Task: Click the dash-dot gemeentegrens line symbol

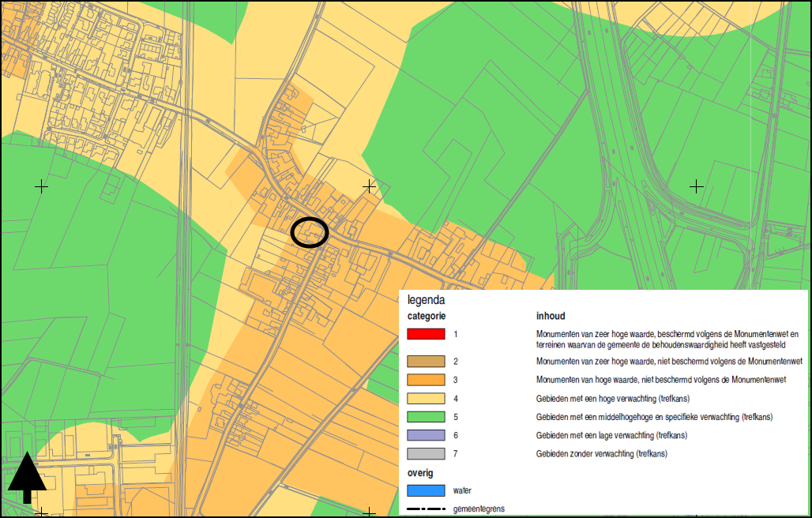Action: 426,509
